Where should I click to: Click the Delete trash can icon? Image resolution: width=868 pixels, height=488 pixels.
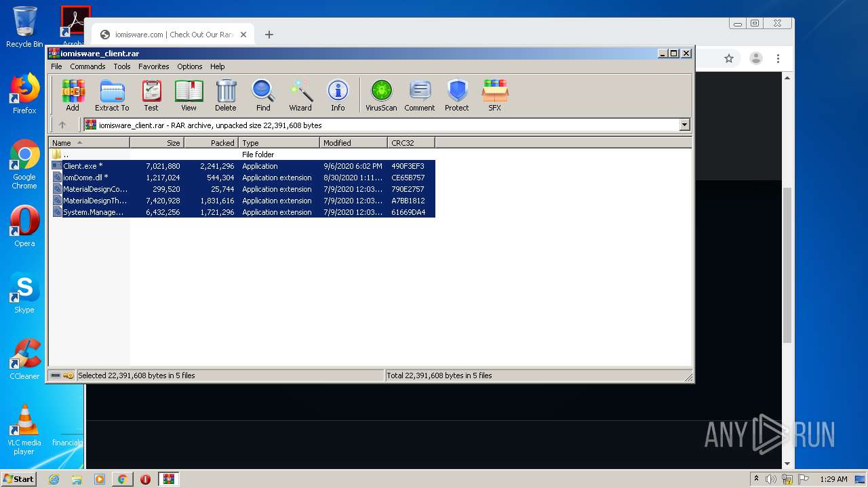(x=226, y=95)
